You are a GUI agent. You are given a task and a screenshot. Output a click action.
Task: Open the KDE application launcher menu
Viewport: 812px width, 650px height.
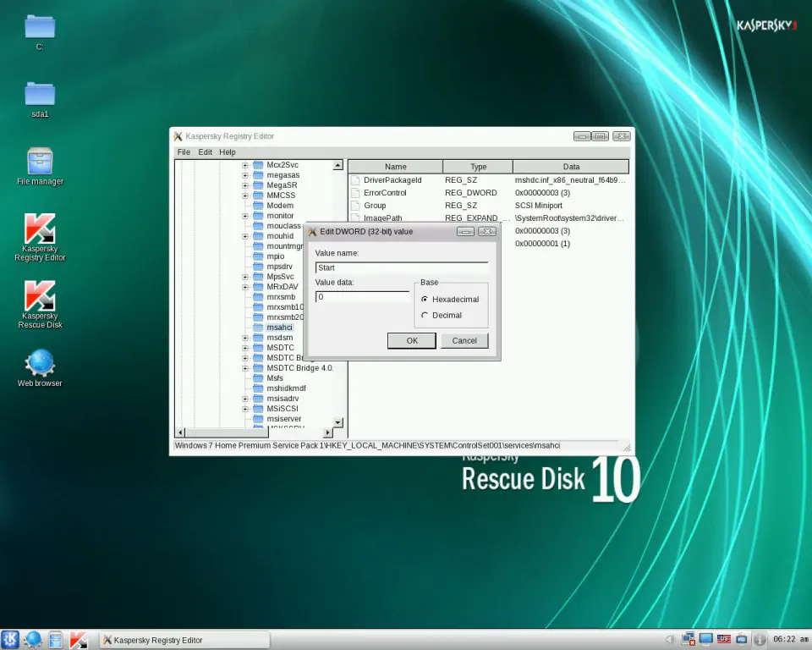point(10,640)
